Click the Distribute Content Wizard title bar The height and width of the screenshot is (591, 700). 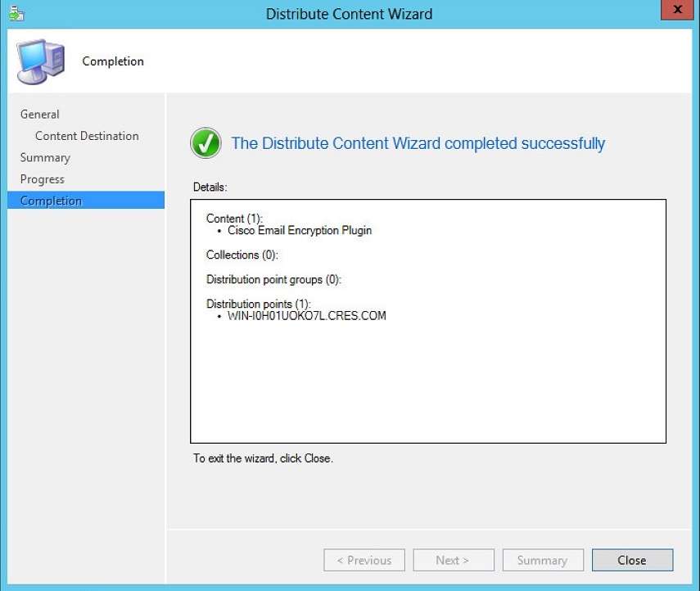click(x=350, y=13)
